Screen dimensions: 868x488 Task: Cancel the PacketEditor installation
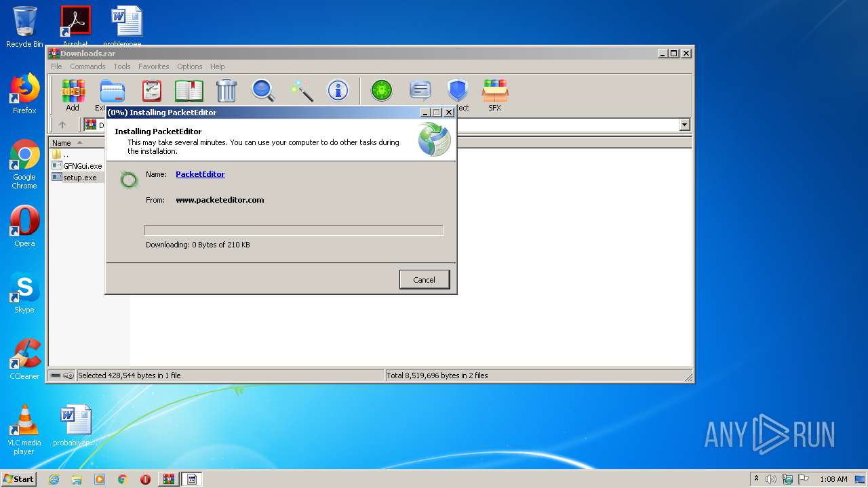(x=425, y=280)
